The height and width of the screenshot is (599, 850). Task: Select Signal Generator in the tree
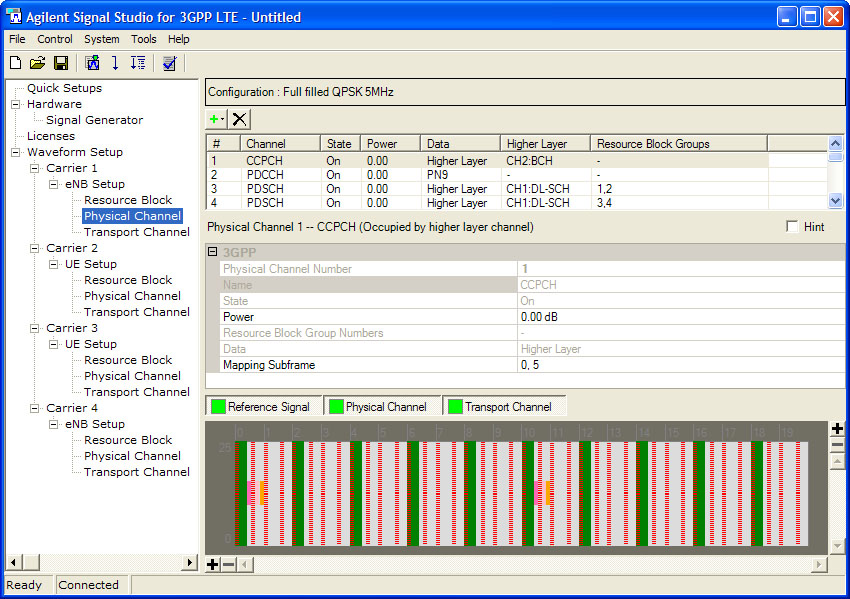tap(94, 120)
